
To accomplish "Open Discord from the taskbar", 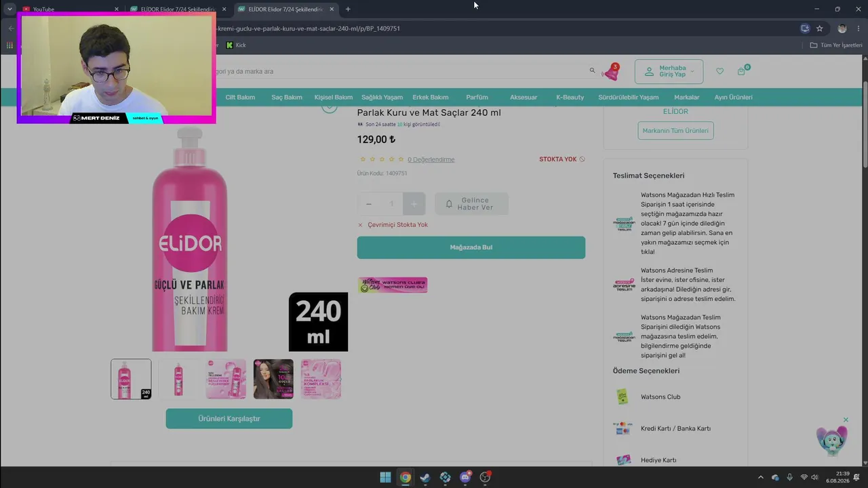I will click(x=465, y=477).
